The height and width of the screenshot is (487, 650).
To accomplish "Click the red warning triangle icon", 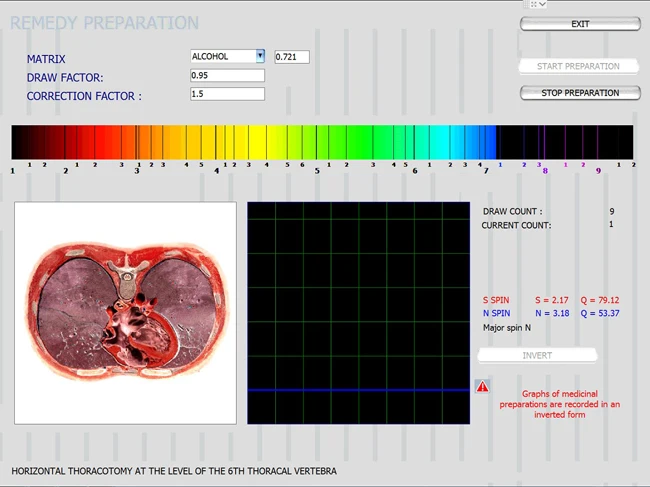I will click(x=483, y=385).
